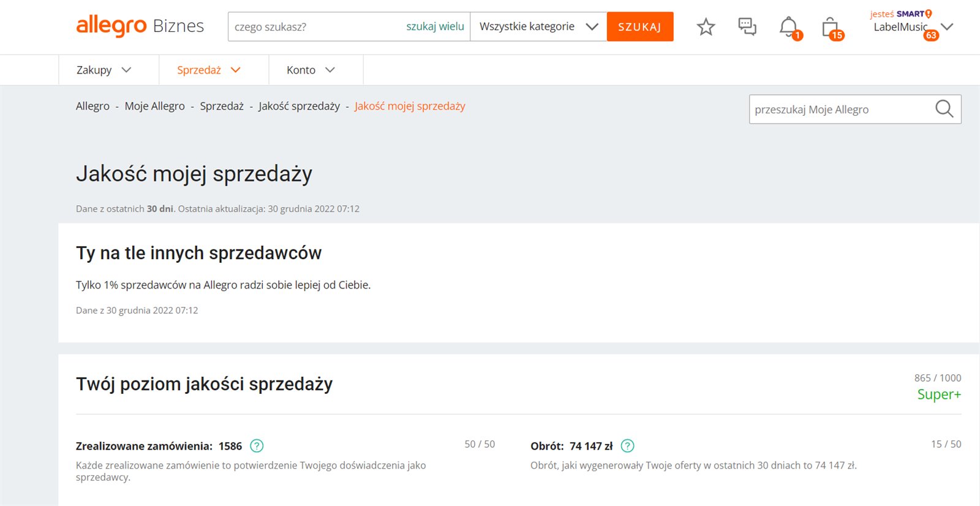Click help icon next to Obrót

[627, 446]
